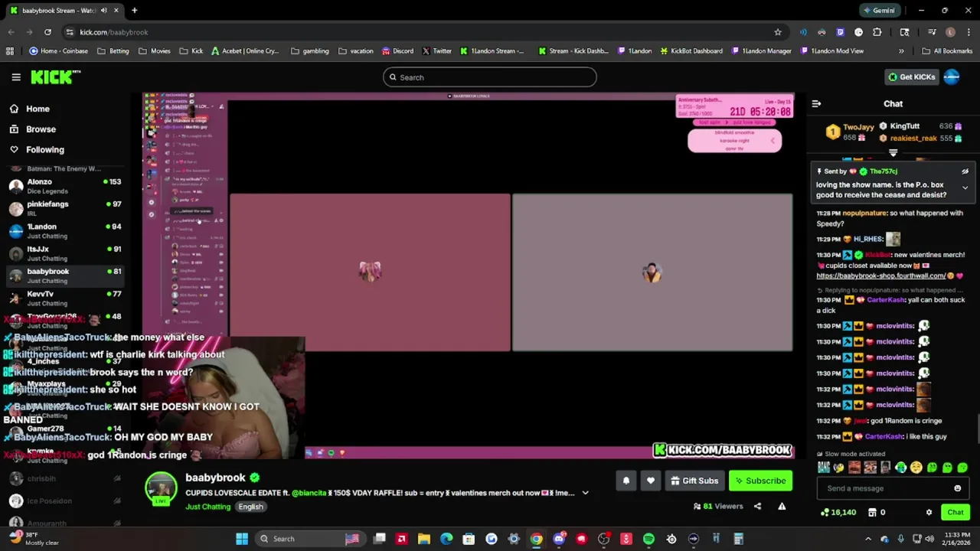Mute the baabybrook tab audio icon
980x551 pixels.
pyautogui.click(x=103, y=11)
